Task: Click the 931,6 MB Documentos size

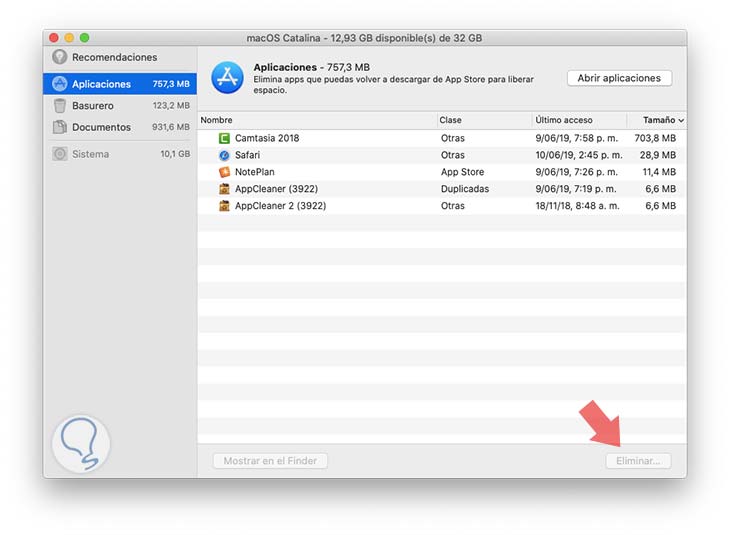Action: 170,127
